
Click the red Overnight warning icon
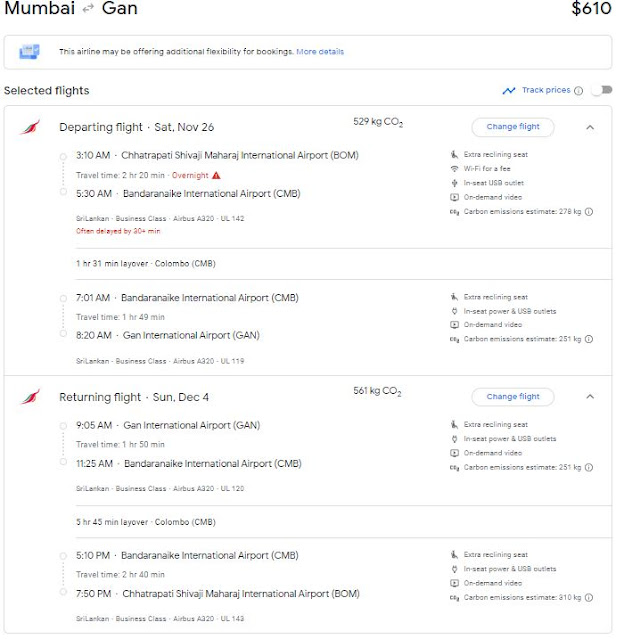(216, 175)
